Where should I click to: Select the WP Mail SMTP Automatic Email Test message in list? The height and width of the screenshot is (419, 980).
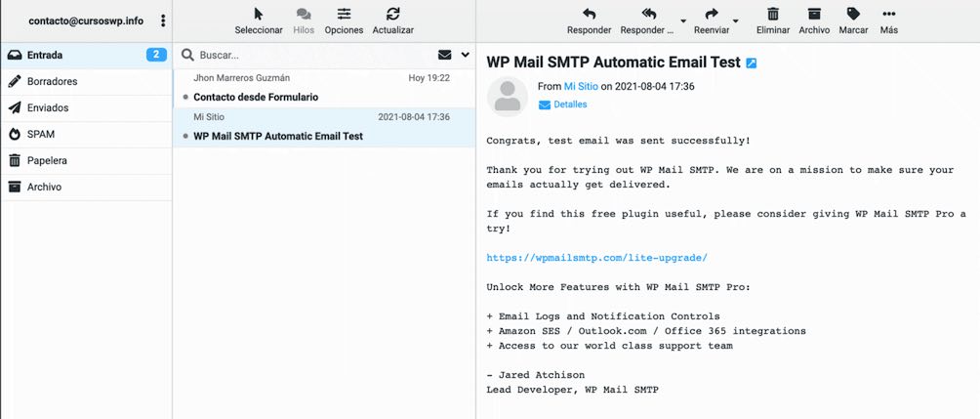coord(324,127)
